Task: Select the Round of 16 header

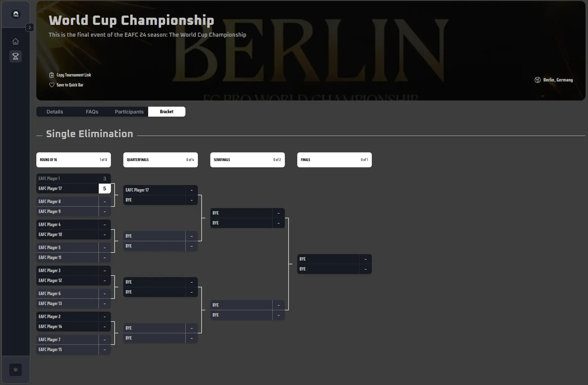Action: 74,160
